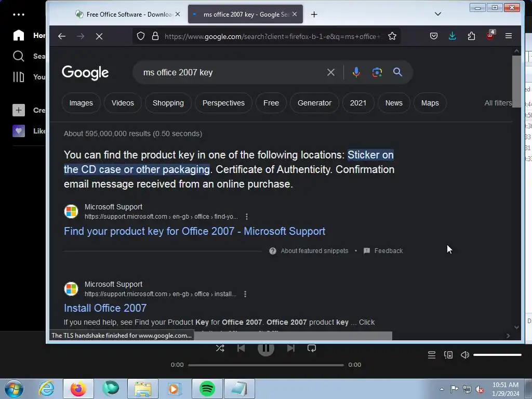Open Spotify Home in sidebar
Image resolution: width=532 pixels, height=399 pixels.
[29, 35]
